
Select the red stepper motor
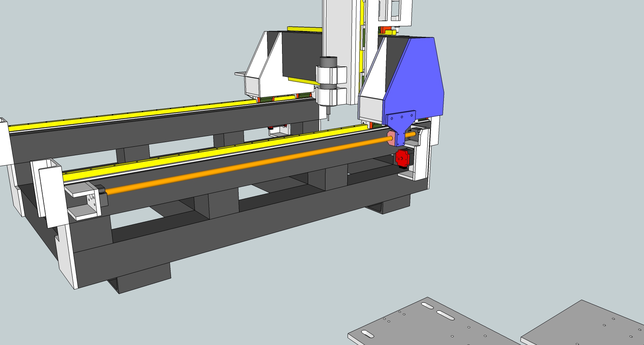(402, 158)
